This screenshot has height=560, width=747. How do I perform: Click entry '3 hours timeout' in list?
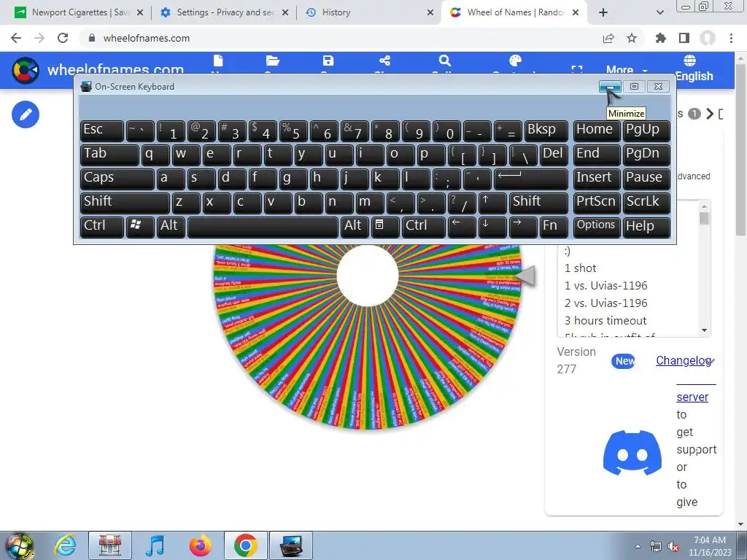(605, 321)
